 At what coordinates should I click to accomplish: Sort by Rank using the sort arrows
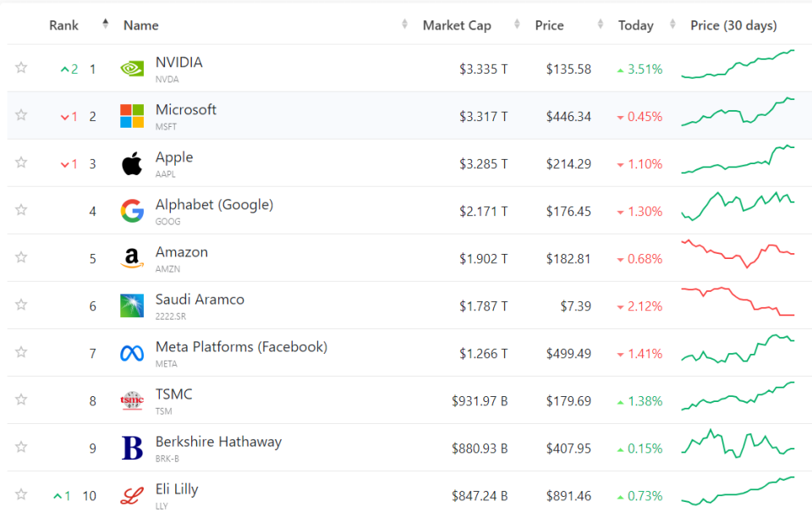pyautogui.click(x=105, y=24)
